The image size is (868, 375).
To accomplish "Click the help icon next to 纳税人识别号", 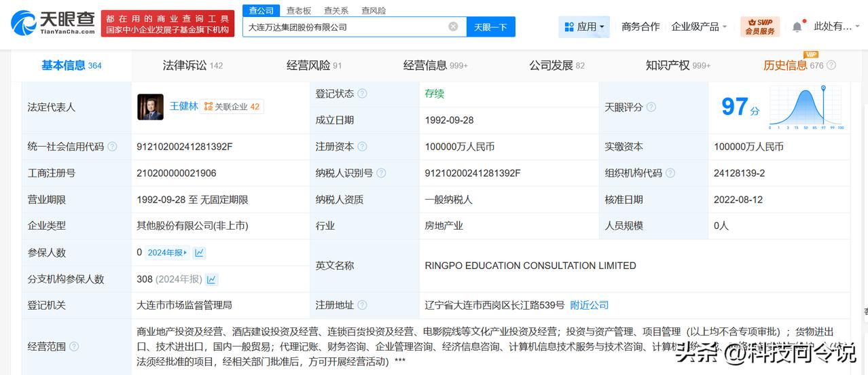I will click(x=382, y=173).
